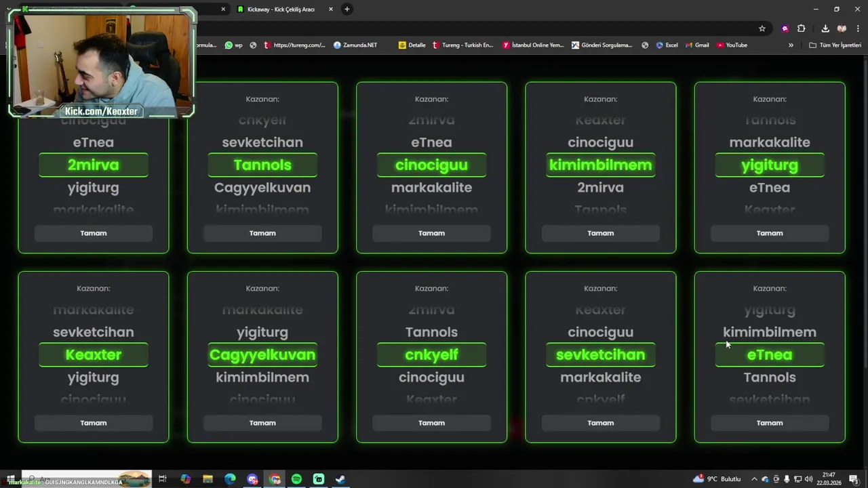This screenshot has height=488, width=868.
Task: Select highlighted winner name cnkyelf
Action: pyautogui.click(x=431, y=354)
